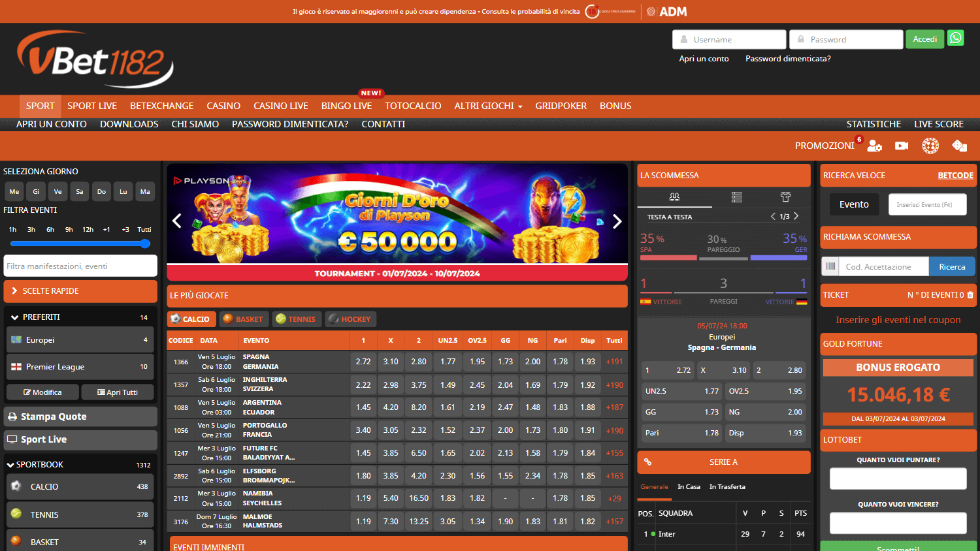
Task: Click the Sport Live monitor icon
Action: point(12,439)
